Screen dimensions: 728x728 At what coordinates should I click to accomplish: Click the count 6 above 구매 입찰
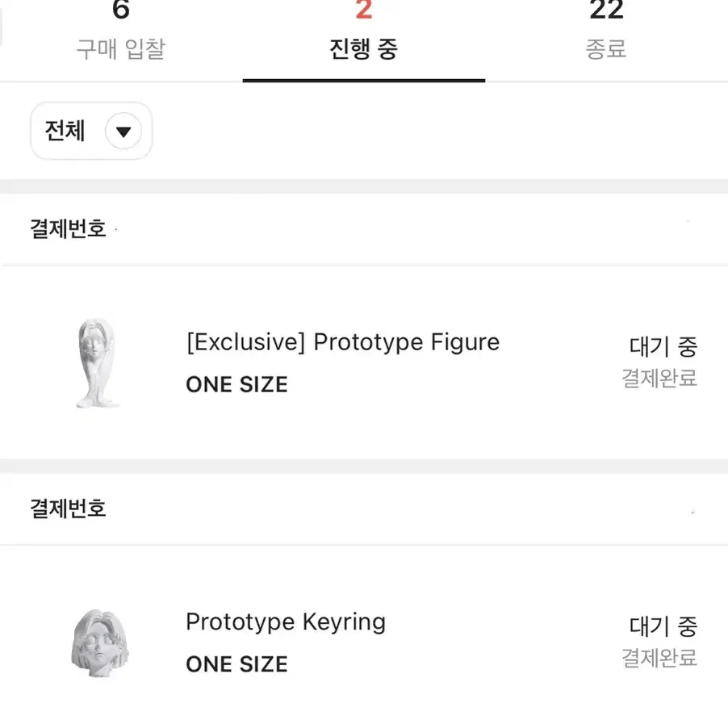pyautogui.click(x=119, y=10)
